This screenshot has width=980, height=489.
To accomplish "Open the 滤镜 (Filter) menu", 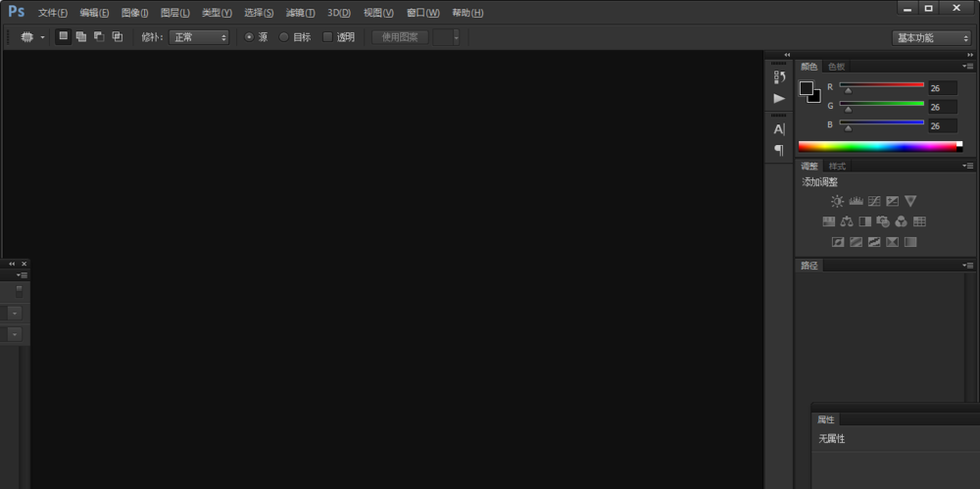I will pos(300,13).
